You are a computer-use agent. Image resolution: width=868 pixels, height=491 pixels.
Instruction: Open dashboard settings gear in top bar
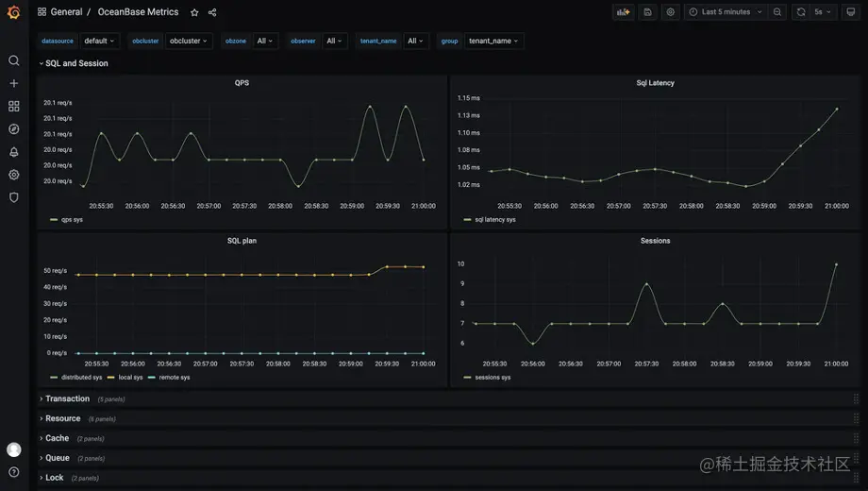671,11
